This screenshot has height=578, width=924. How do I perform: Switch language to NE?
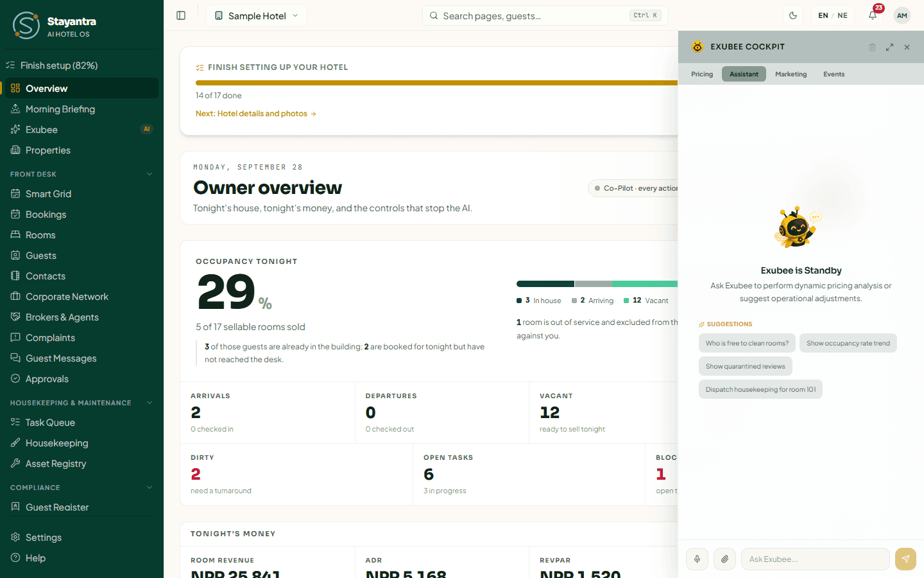tap(843, 15)
